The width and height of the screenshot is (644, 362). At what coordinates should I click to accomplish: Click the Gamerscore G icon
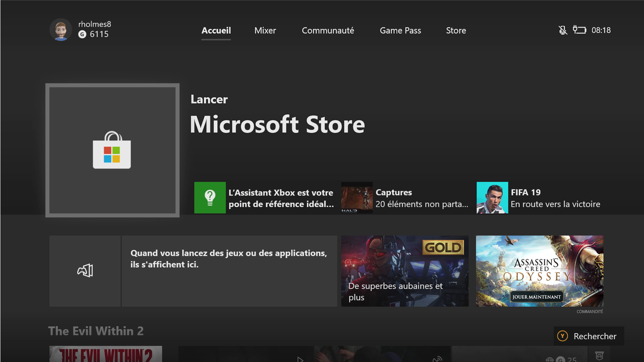coord(82,35)
